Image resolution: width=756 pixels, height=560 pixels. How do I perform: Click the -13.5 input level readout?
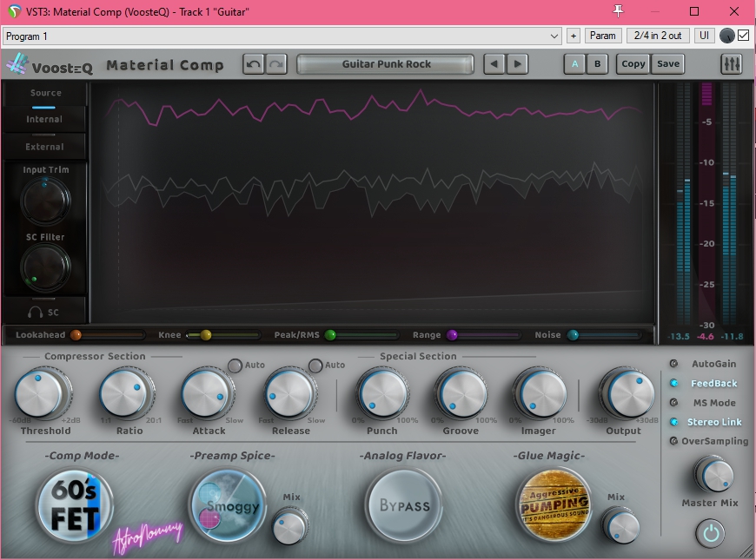click(679, 336)
